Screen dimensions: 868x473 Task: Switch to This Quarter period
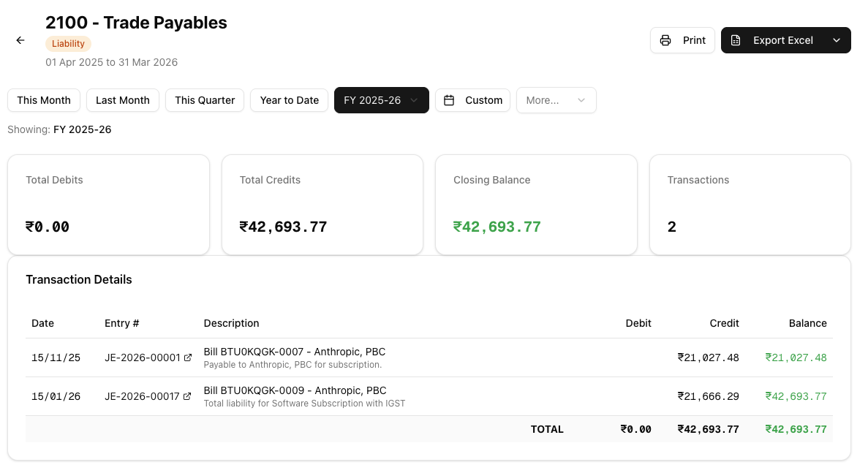pyautogui.click(x=205, y=100)
